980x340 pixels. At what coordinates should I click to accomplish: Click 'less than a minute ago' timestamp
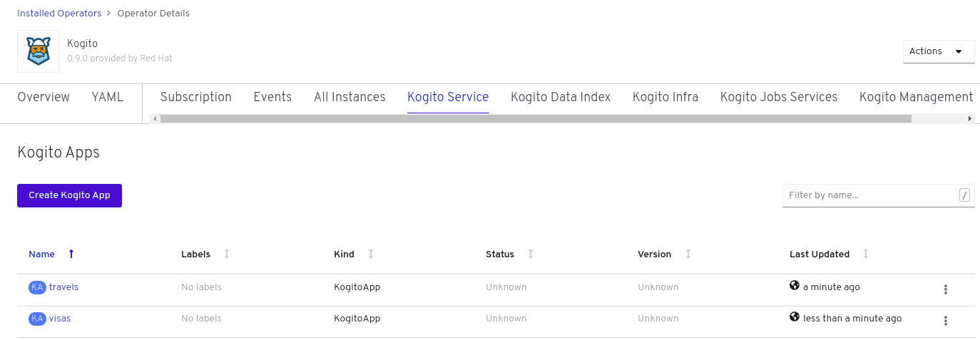[x=852, y=319]
